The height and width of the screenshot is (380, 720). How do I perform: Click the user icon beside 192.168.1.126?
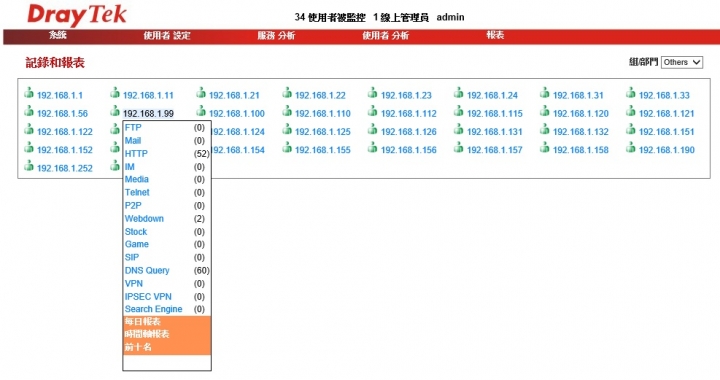pyautogui.click(x=372, y=129)
